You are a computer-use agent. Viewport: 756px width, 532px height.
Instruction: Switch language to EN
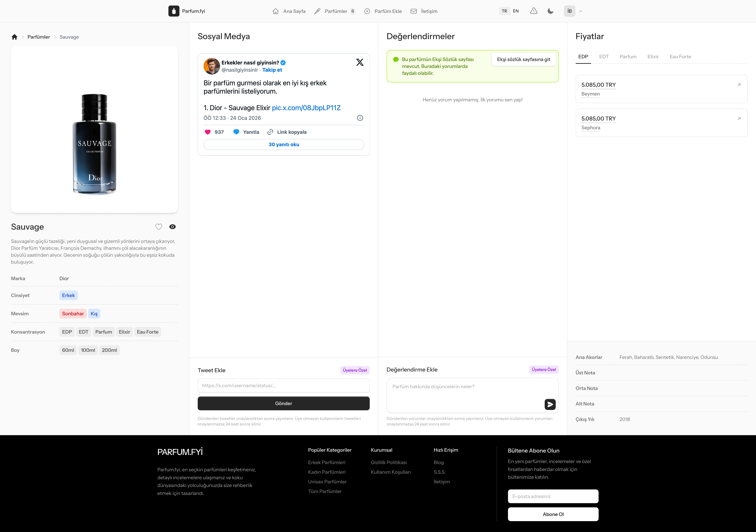point(516,11)
